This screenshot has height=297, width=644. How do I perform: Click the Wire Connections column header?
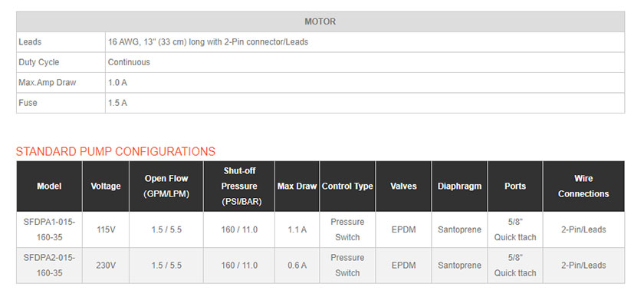tap(583, 186)
